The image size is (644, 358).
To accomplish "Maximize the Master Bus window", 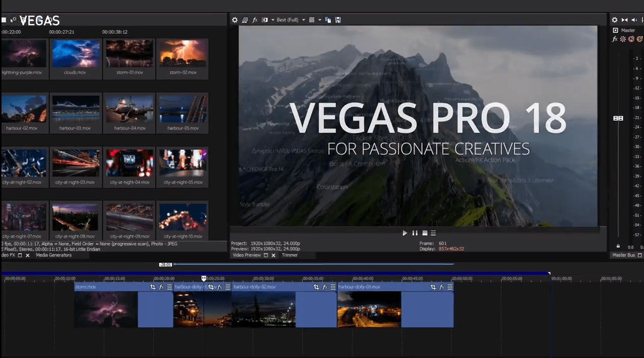I will (x=640, y=255).
